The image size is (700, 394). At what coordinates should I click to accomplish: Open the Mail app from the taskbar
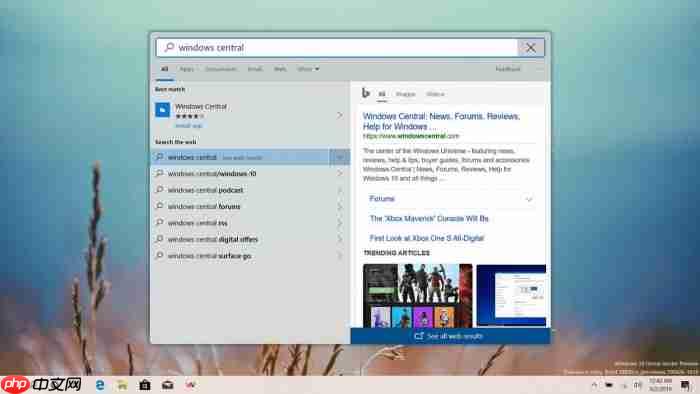tap(167, 385)
